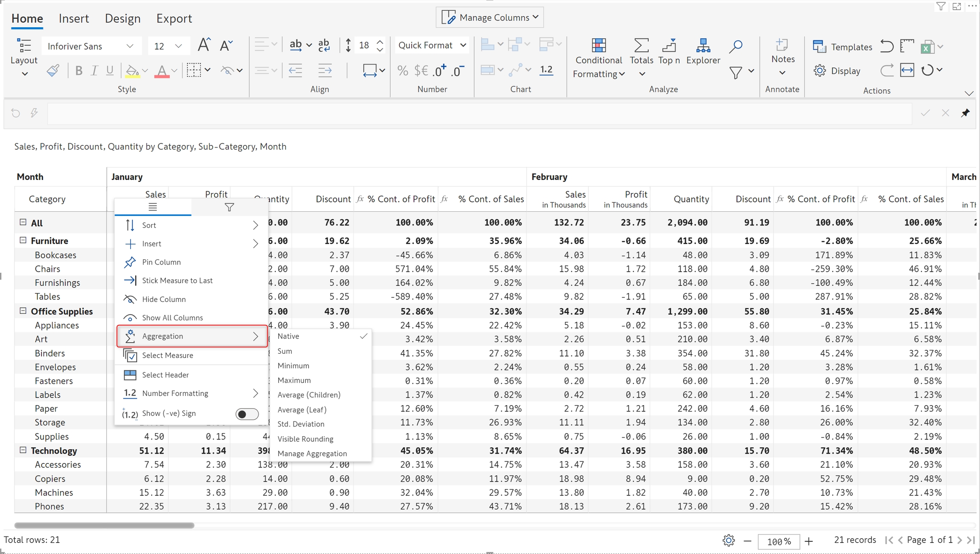
Task: Choose Hide Column in context menu
Action: pos(164,299)
